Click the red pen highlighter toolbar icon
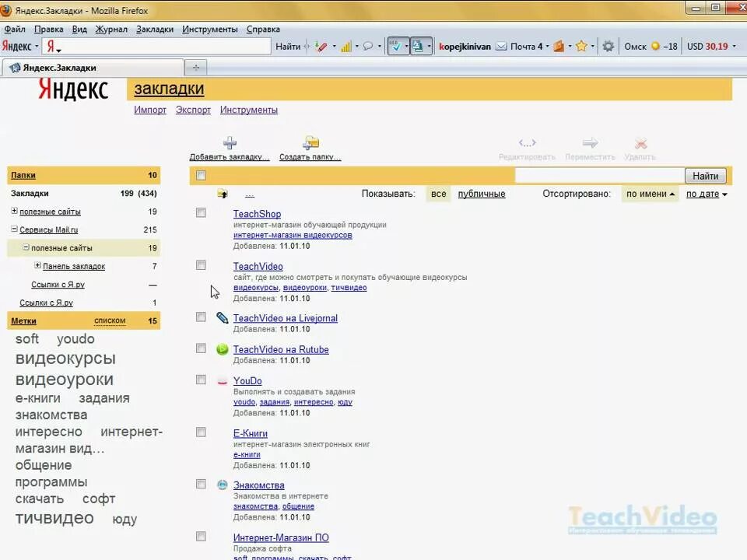 coord(321,47)
